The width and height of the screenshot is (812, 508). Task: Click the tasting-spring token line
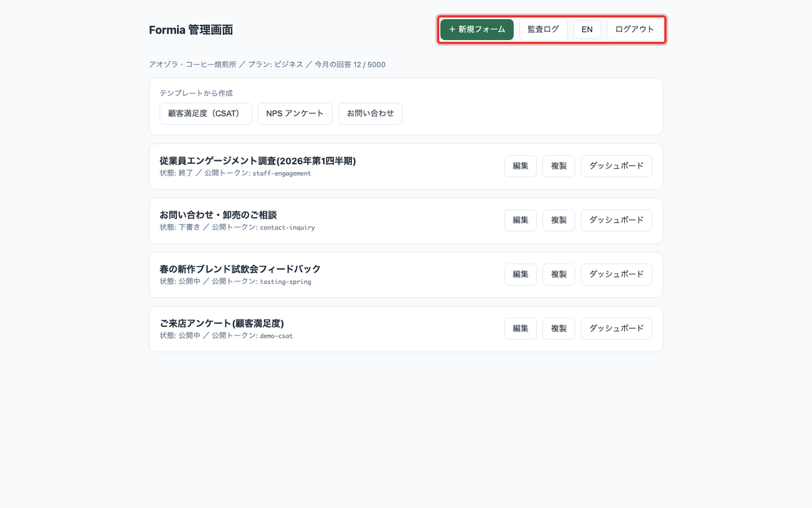tap(235, 281)
